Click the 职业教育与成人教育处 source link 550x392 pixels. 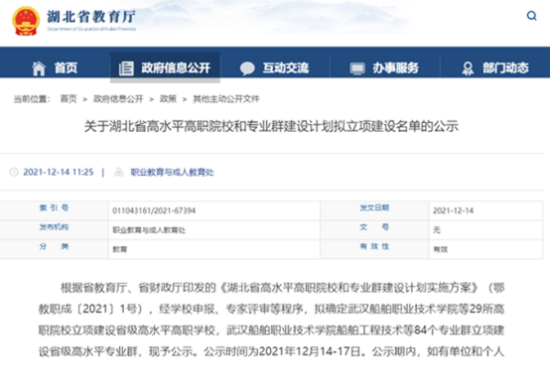pyautogui.click(x=172, y=172)
